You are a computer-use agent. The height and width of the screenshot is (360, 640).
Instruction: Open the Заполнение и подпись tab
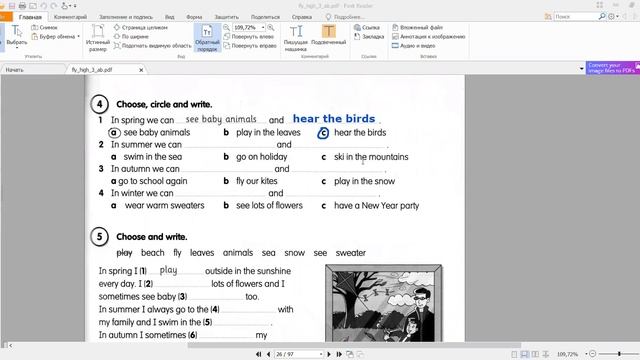tap(126, 17)
